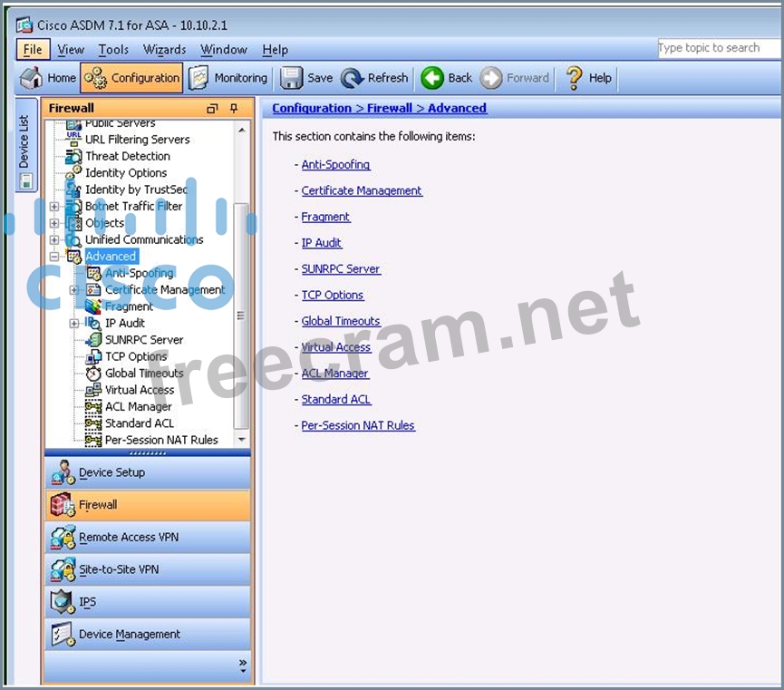Expand the Certificate Management tree node
The image size is (784, 690).
(74, 290)
